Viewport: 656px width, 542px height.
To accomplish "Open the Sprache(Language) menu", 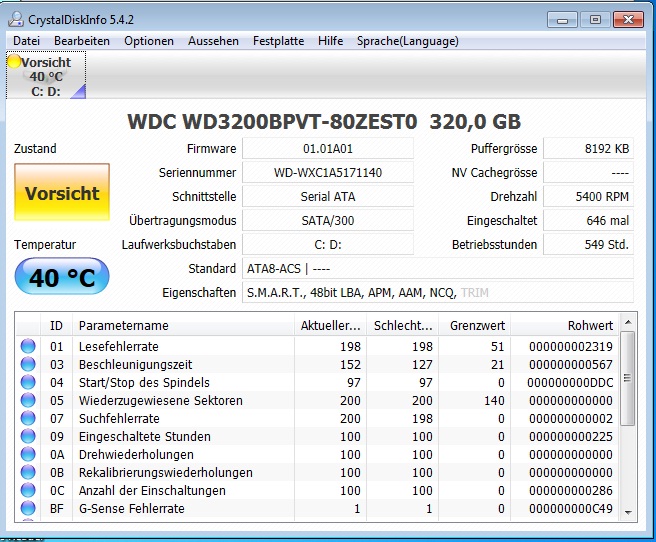I will tap(407, 41).
